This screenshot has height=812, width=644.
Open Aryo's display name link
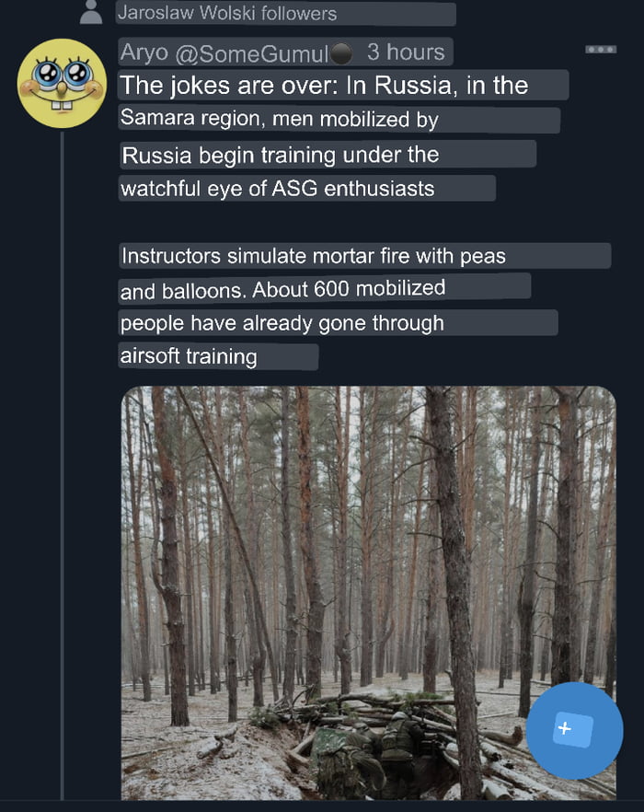[x=144, y=52]
